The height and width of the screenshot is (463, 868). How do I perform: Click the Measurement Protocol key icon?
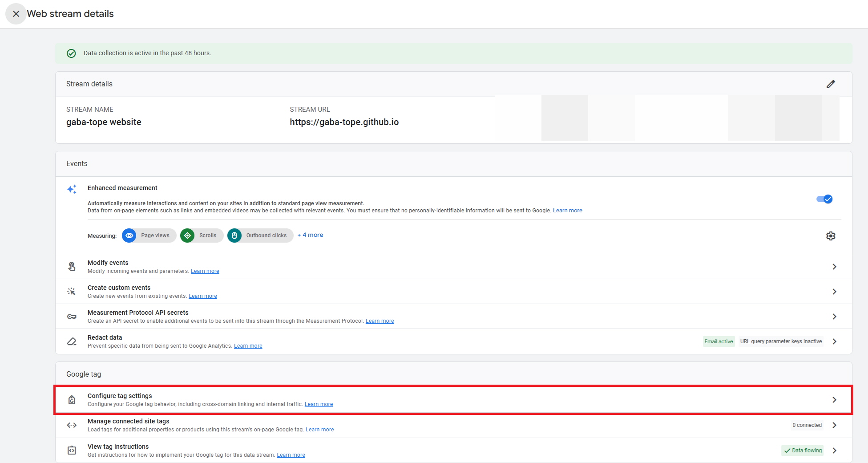pyautogui.click(x=72, y=317)
